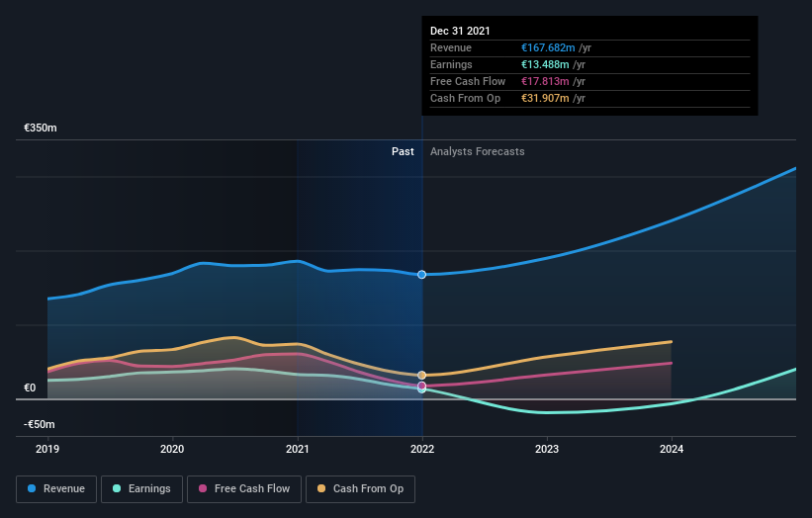Screen dimensions: 812x518
Task: Click the €167.682m revenue value in tooltip
Action: pos(548,47)
